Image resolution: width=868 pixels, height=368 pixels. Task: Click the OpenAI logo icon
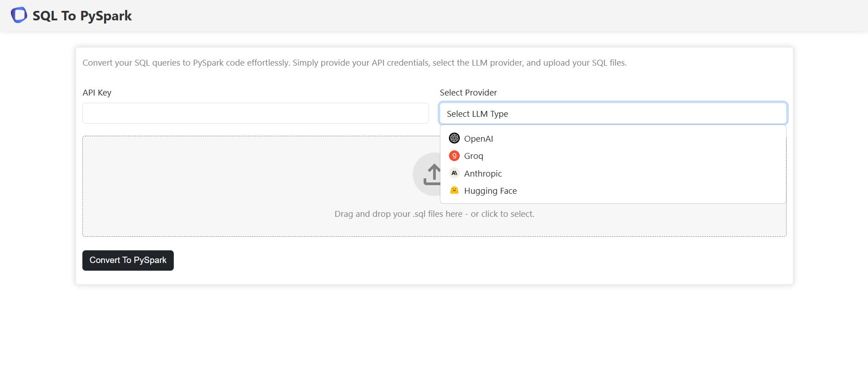click(x=454, y=138)
